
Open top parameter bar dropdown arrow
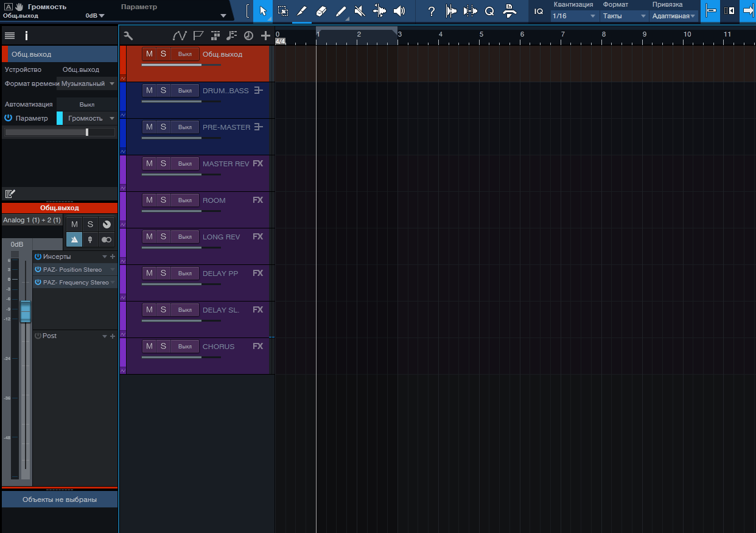pyautogui.click(x=223, y=16)
